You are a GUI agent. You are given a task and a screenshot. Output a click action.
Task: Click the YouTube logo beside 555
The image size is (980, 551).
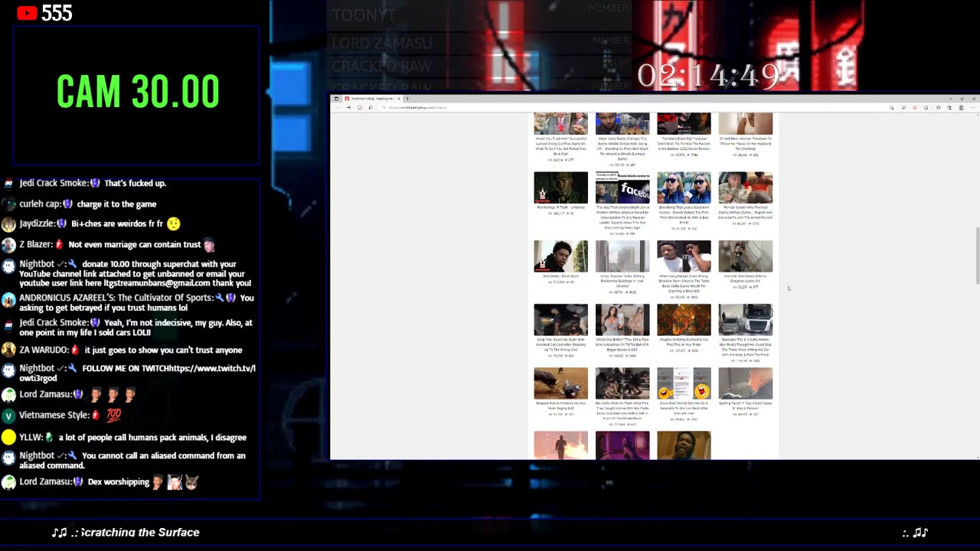click(27, 13)
